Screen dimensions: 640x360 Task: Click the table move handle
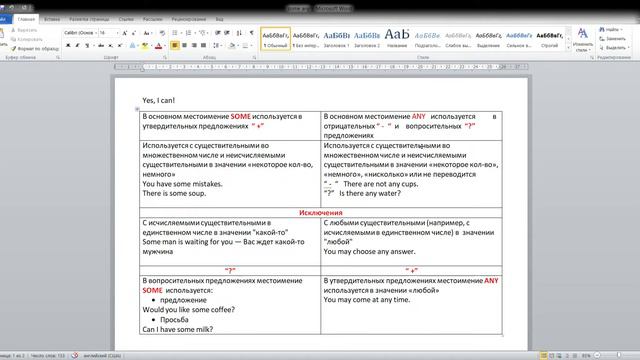pyautogui.click(x=137, y=109)
